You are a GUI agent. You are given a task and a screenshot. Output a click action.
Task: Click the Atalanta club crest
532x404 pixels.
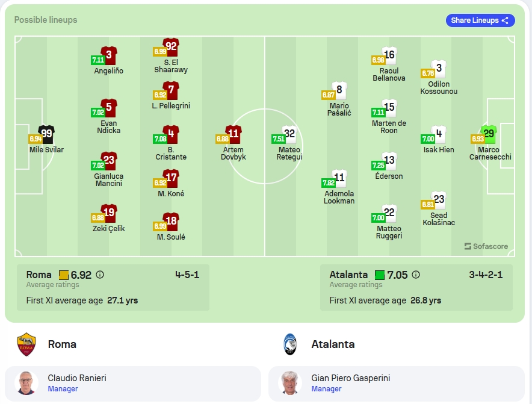click(290, 344)
